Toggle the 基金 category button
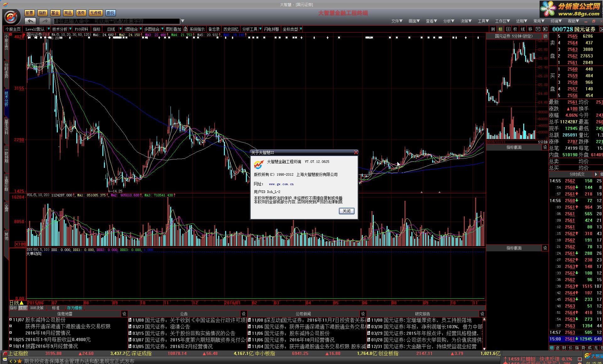 55,13
